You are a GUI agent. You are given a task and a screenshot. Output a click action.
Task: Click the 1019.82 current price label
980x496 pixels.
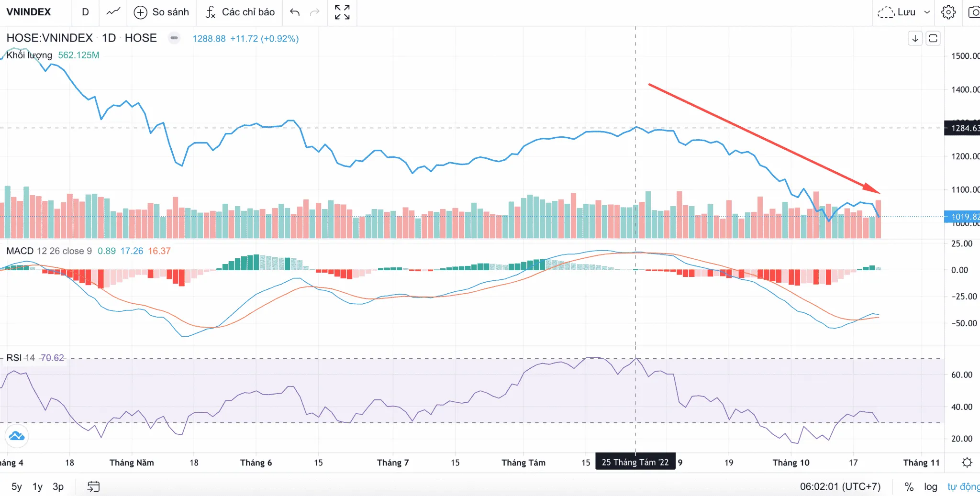coord(962,217)
